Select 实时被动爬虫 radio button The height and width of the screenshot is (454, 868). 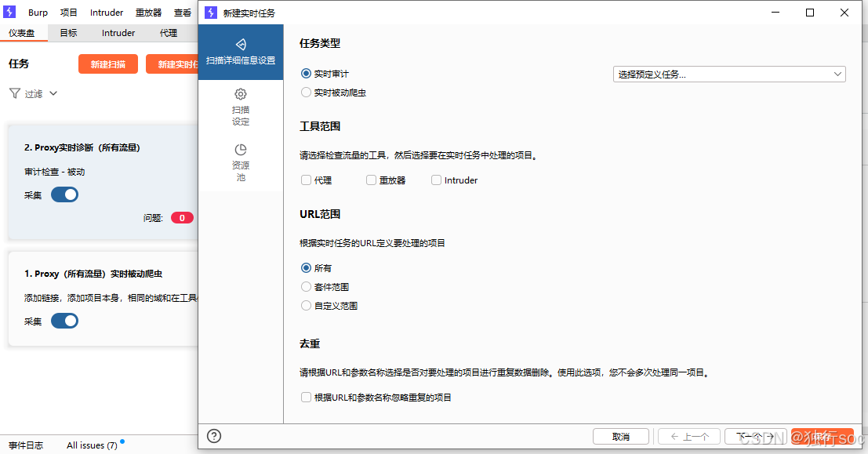pyautogui.click(x=306, y=93)
